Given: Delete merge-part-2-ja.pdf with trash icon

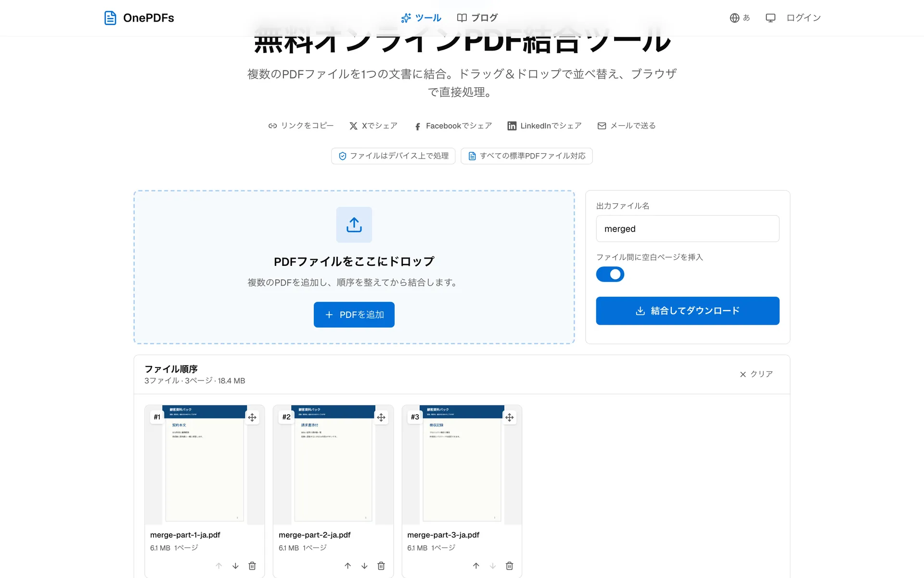Looking at the screenshot, I should (x=381, y=566).
